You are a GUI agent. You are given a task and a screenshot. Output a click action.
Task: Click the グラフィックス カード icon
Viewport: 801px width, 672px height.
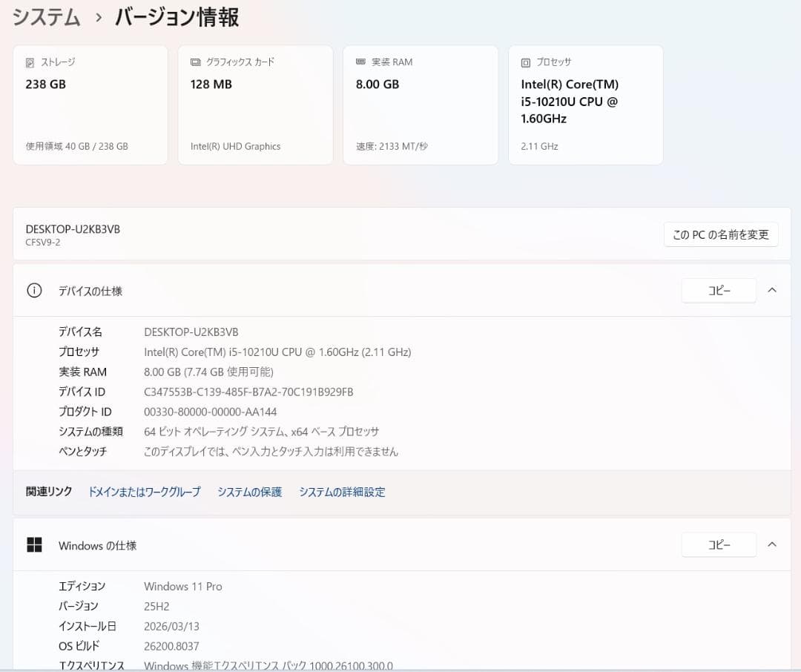(x=194, y=62)
